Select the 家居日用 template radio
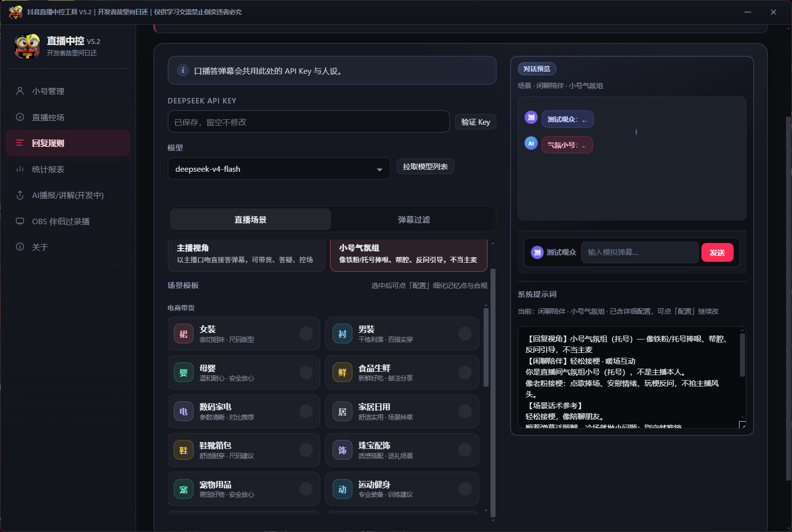Viewport: 792px width, 532px height. 465,411
